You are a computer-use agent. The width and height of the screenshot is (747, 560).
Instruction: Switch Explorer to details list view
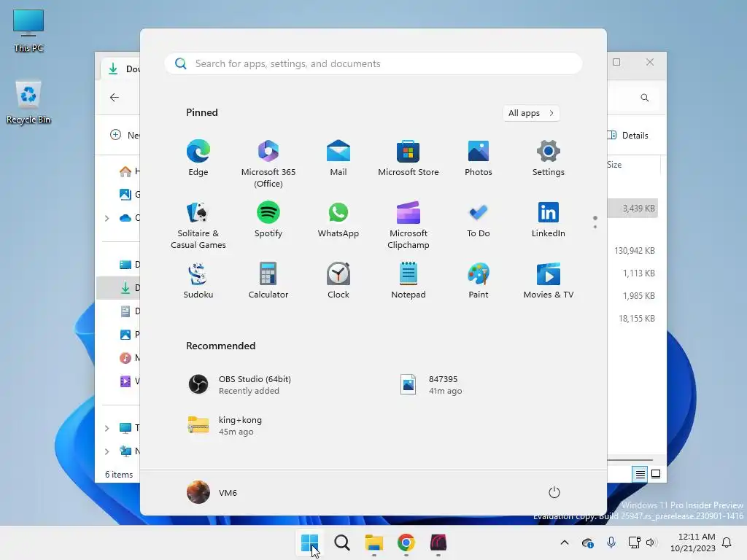pos(640,474)
